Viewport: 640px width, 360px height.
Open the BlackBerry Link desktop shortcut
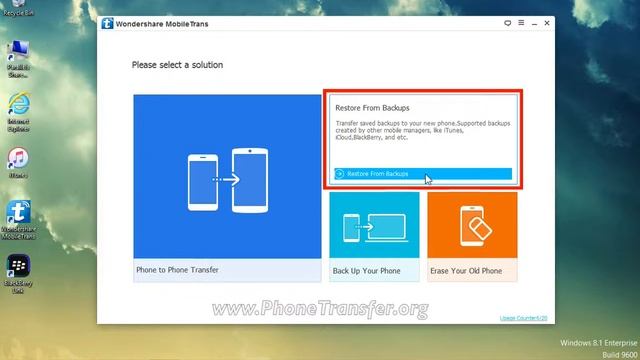[18, 274]
